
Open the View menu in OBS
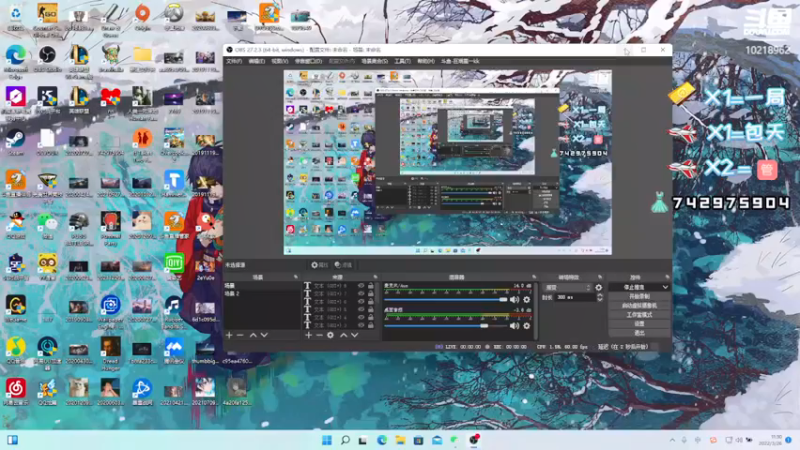click(x=280, y=61)
